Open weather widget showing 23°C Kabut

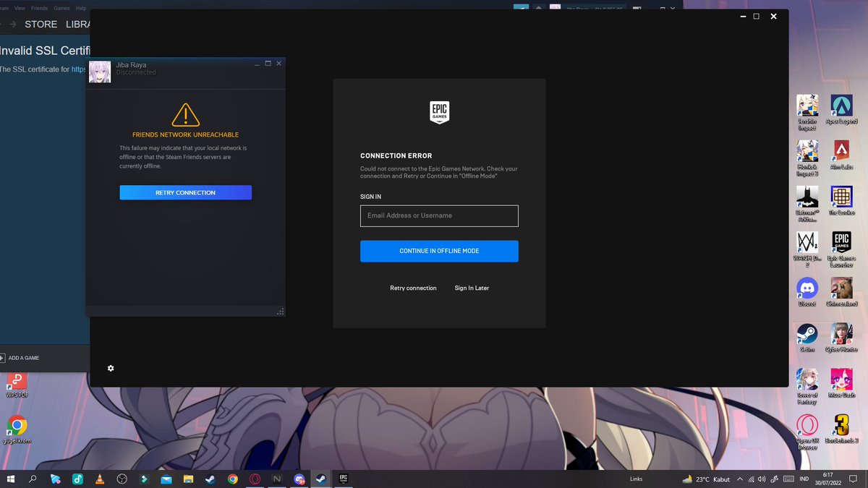(706, 479)
